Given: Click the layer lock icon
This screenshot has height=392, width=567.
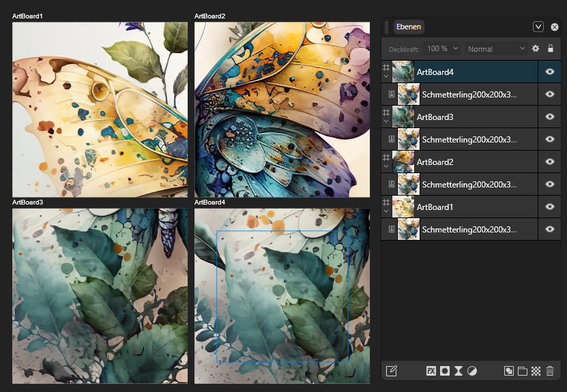Looking at the screenshot, I should (551, 49).
